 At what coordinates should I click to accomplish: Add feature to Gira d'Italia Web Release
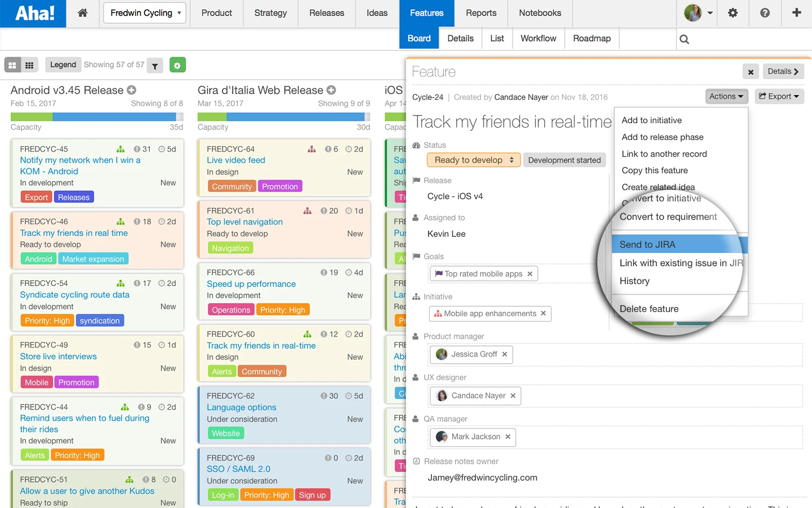(331, 90)
